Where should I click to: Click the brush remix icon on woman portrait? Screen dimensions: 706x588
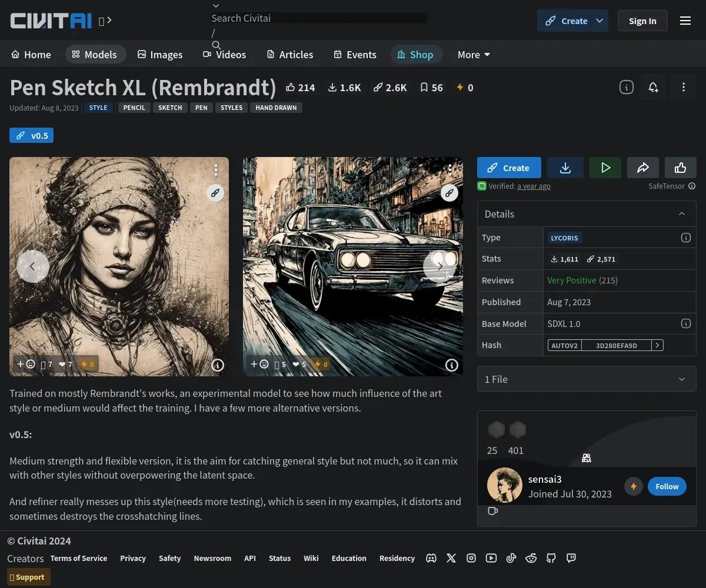tap(215, 192)
